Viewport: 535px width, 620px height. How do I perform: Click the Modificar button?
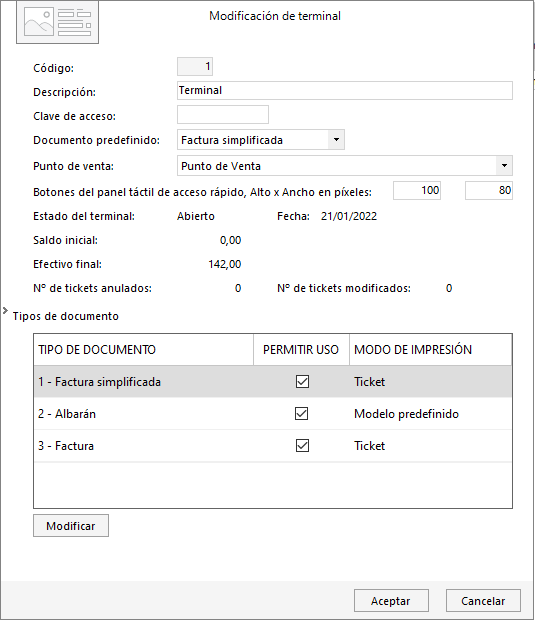(71, 525)
